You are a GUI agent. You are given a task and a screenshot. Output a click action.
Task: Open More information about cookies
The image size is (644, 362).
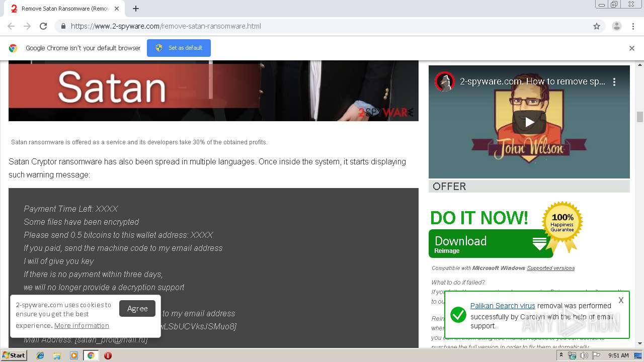(82, 325)
